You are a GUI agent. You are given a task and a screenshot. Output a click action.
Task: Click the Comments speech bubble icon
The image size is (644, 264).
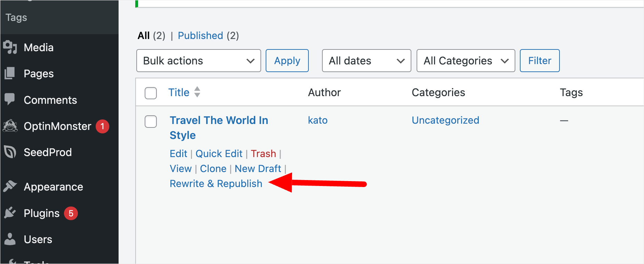point(10,99)
